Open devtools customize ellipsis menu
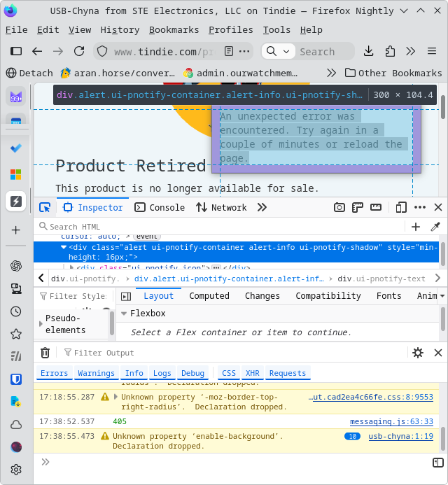Image resolution: width=448 pixels, height=485 pixels. (x=420, y=208)
